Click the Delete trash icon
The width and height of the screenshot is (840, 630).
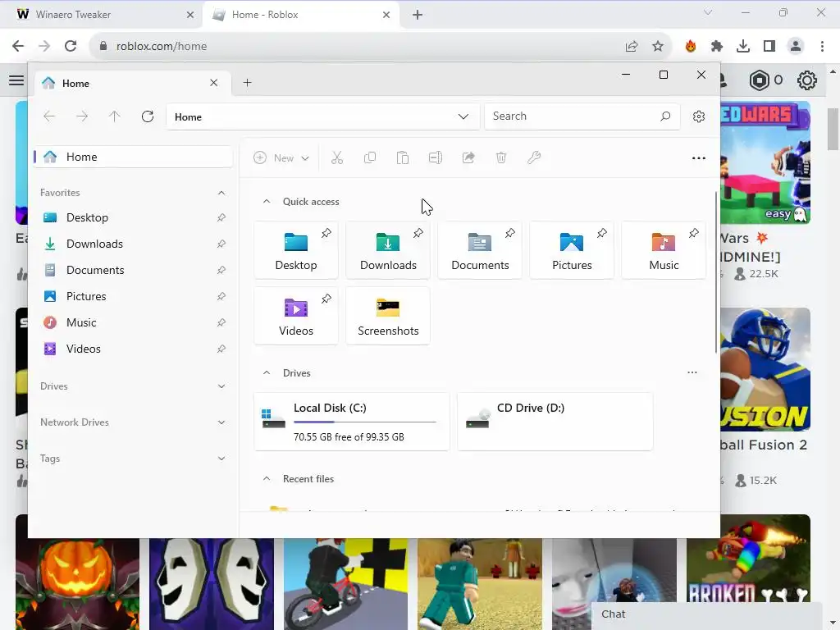pyautogui.click(x=501, y=157)
